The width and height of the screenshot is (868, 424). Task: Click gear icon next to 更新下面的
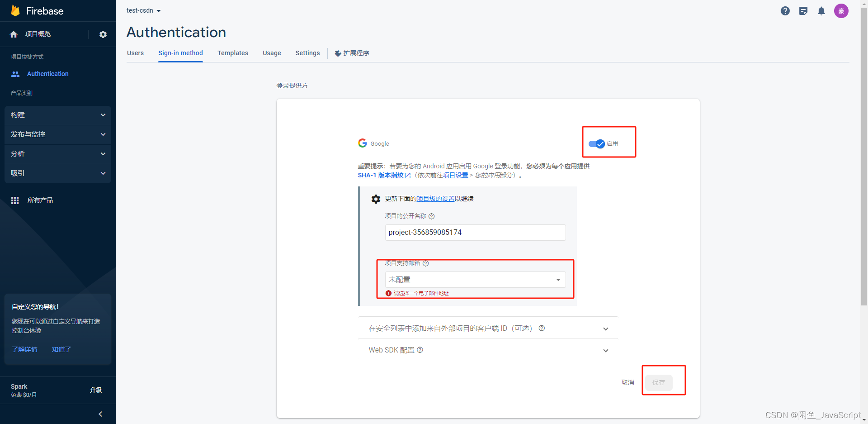pos(376,199)
